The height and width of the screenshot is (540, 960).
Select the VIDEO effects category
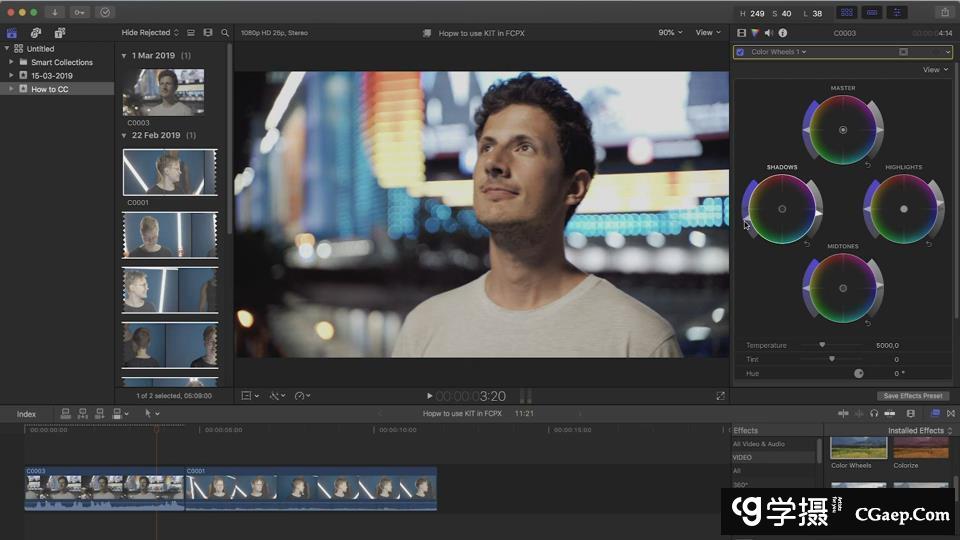[x=742, y=457]
